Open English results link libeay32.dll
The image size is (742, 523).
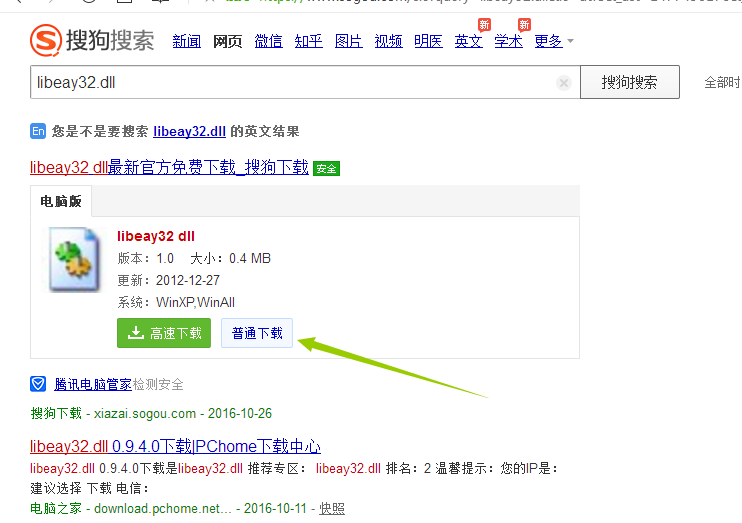(x=189, y=131)
